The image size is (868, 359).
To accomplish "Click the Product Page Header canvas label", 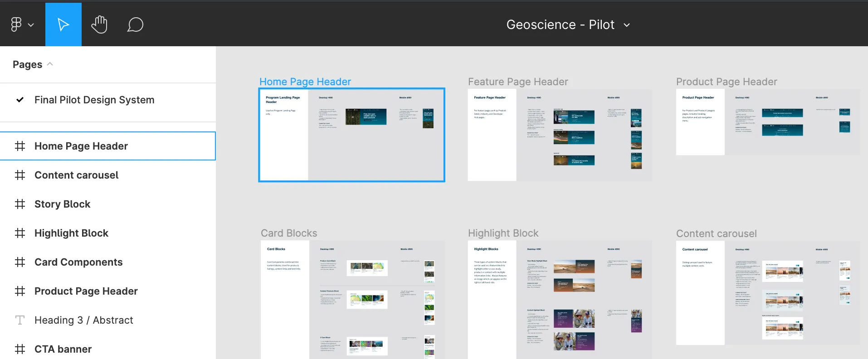I will coord(727,82).
